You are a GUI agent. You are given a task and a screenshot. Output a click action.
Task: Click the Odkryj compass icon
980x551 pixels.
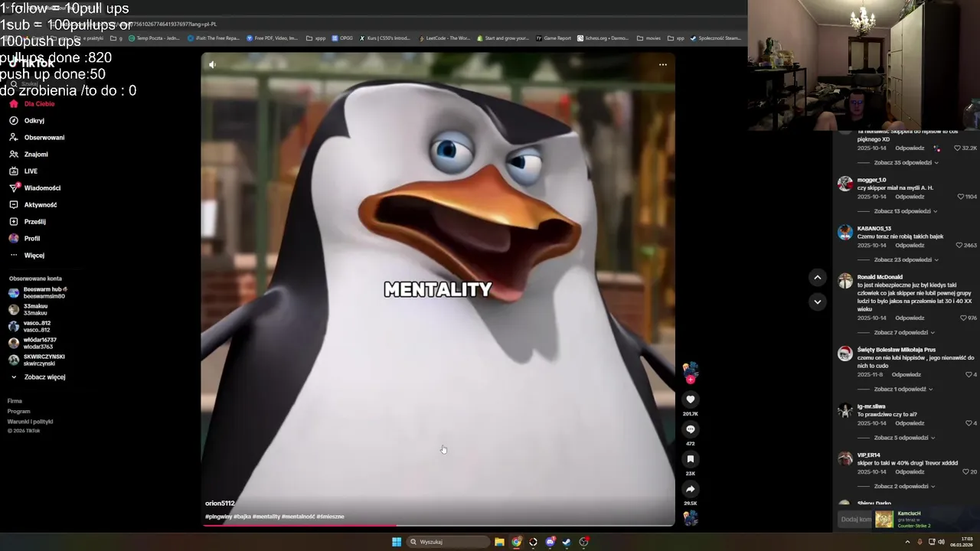(14, 120)
